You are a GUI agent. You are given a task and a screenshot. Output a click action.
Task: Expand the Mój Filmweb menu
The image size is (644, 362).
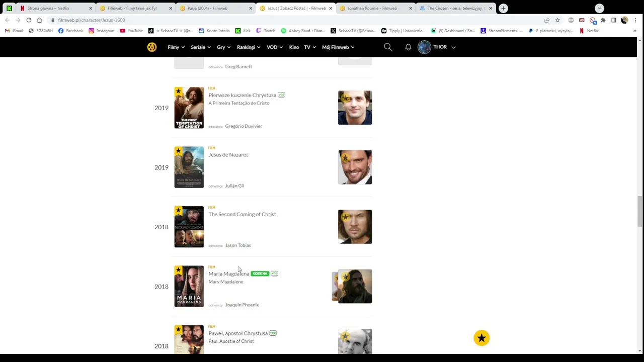[338, 47]
